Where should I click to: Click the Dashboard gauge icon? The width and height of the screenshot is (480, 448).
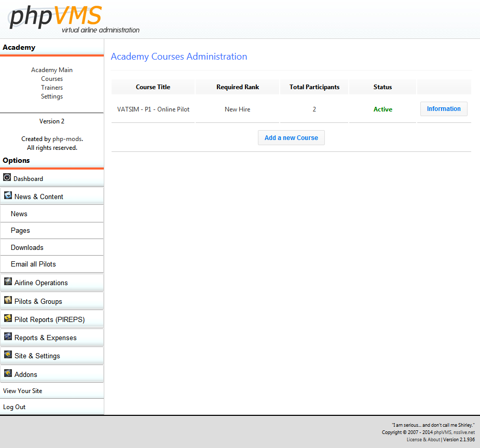click(7, 177)
